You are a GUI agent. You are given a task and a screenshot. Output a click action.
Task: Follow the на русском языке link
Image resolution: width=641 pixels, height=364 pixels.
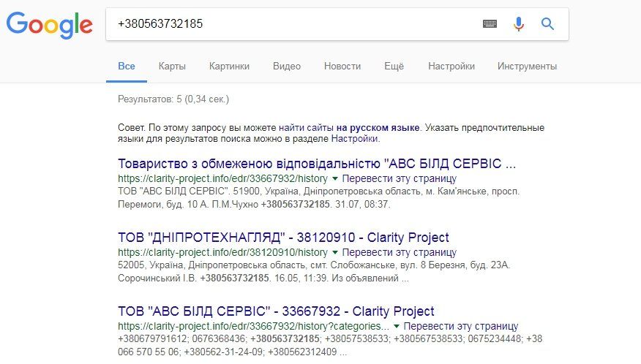pyautogui.click(x=378, y=127)
